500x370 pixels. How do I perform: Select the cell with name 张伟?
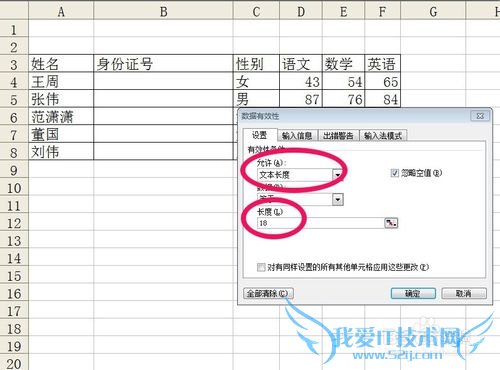click(61, 99)
